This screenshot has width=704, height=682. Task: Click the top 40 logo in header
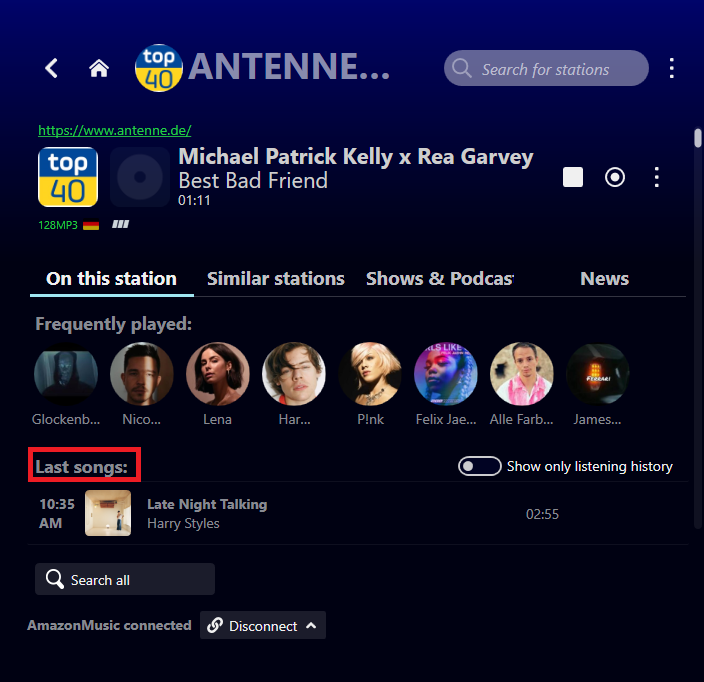tap(159, 68)
